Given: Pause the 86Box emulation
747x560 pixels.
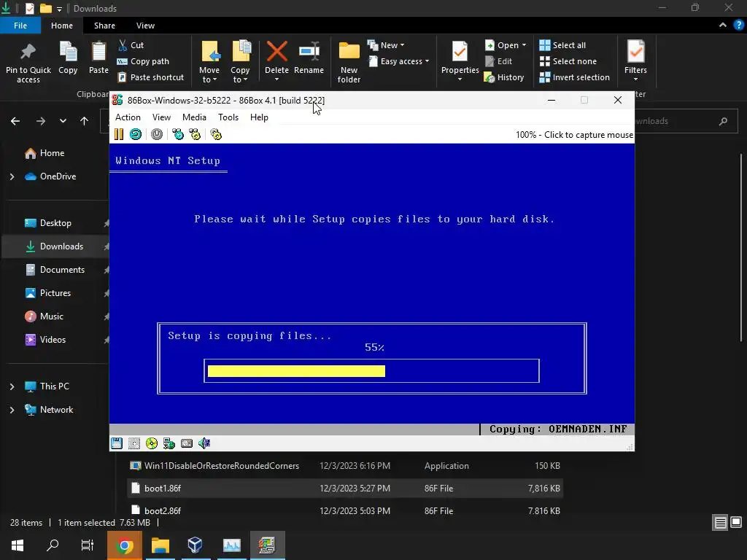Looking at the screenshot, I should 119,134.
